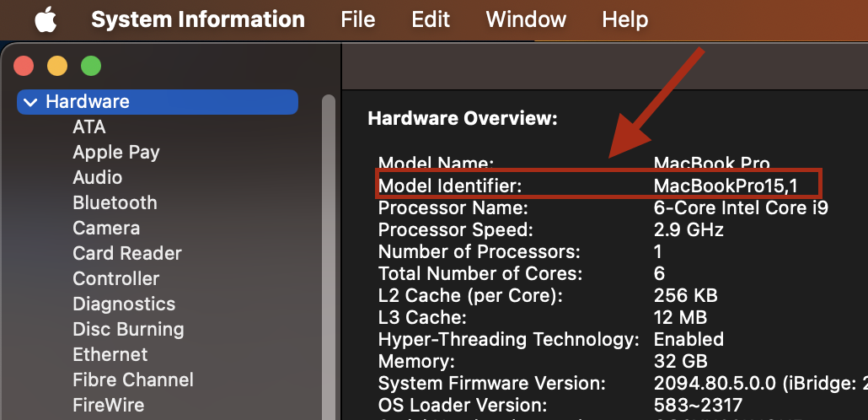Select Audio in the sidebar
This screenshot has height=420, width=868.
tap(98, 177)
